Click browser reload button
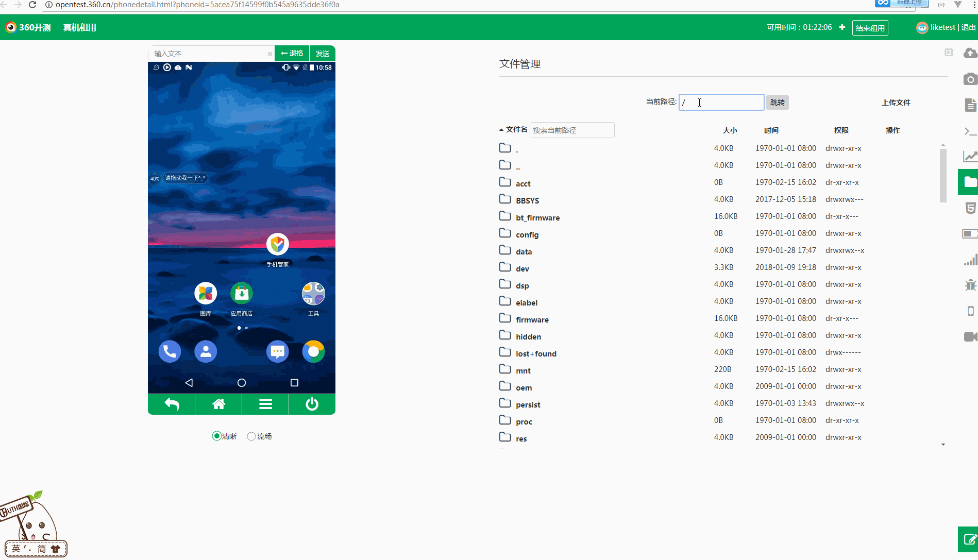978x560 pixels. click(x=32, y=5)
